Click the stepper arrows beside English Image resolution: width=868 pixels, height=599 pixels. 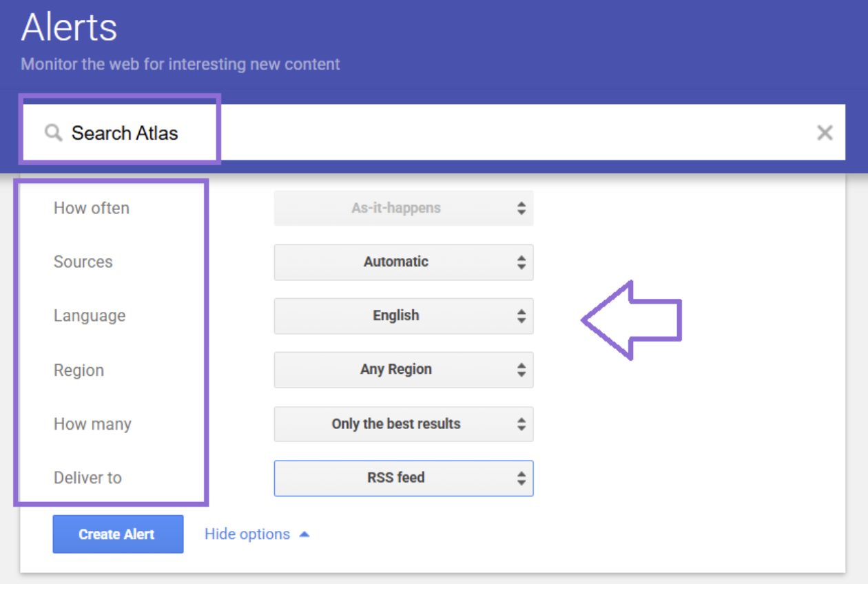pos(521,315)
